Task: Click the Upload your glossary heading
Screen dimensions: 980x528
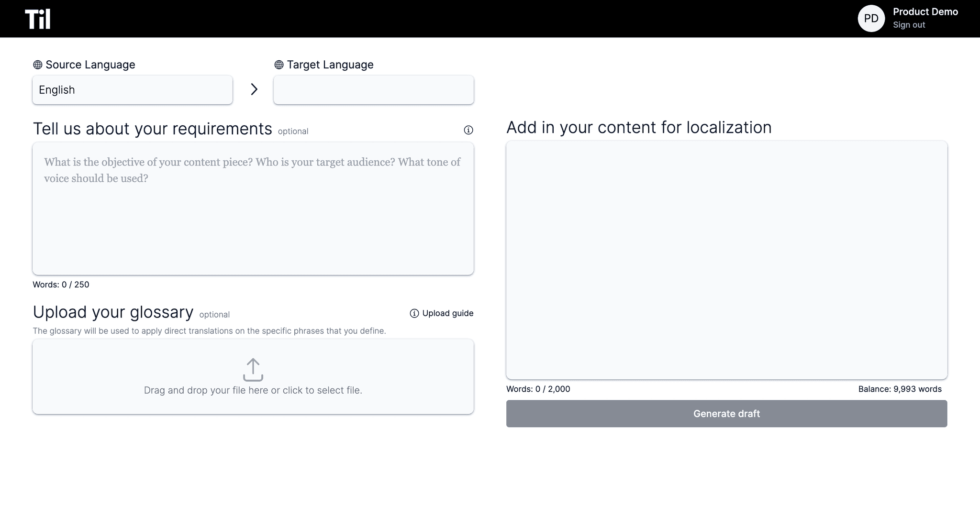Action: [x=113, y=312]
